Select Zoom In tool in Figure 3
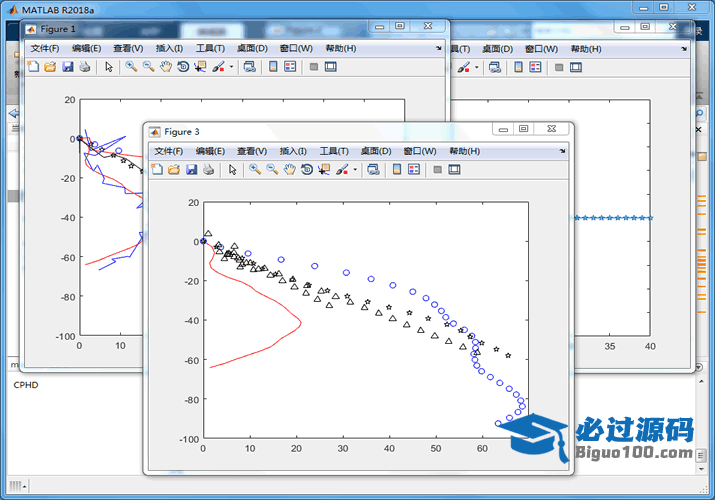The width and height of the screenshot is (715, 500). point(255,170)
